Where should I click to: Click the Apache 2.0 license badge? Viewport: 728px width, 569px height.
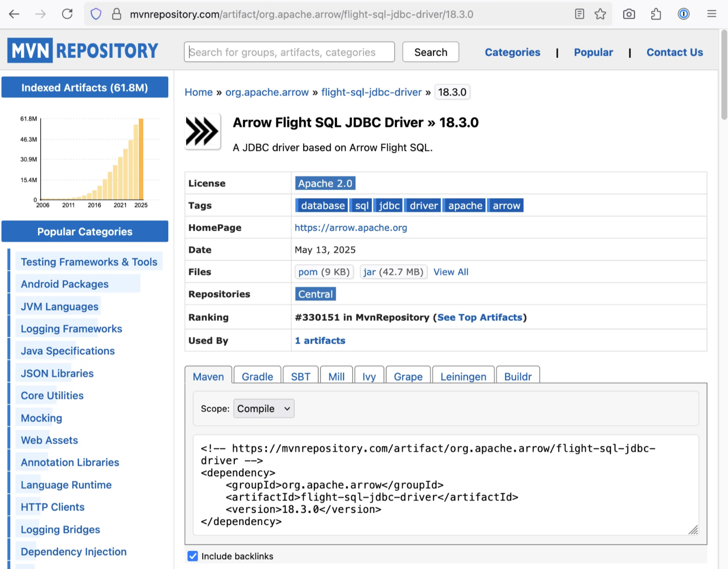click(x=325, y=183)
